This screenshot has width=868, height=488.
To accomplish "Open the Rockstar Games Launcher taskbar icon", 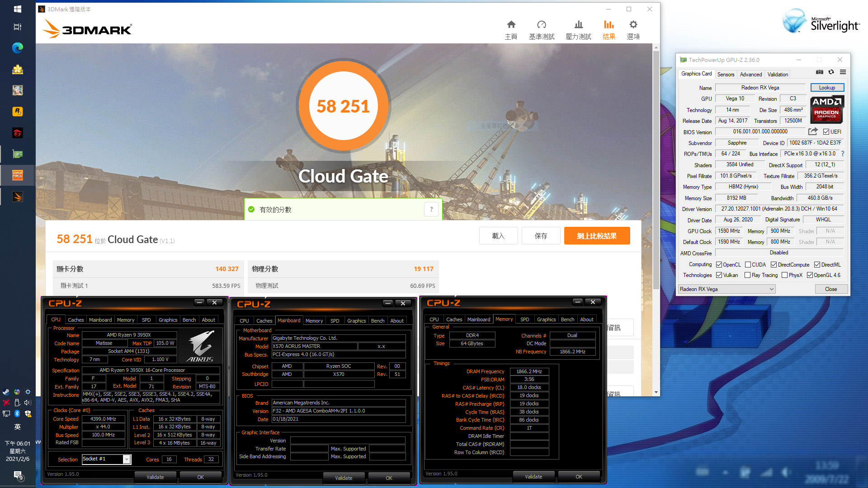I will [18, 112].
